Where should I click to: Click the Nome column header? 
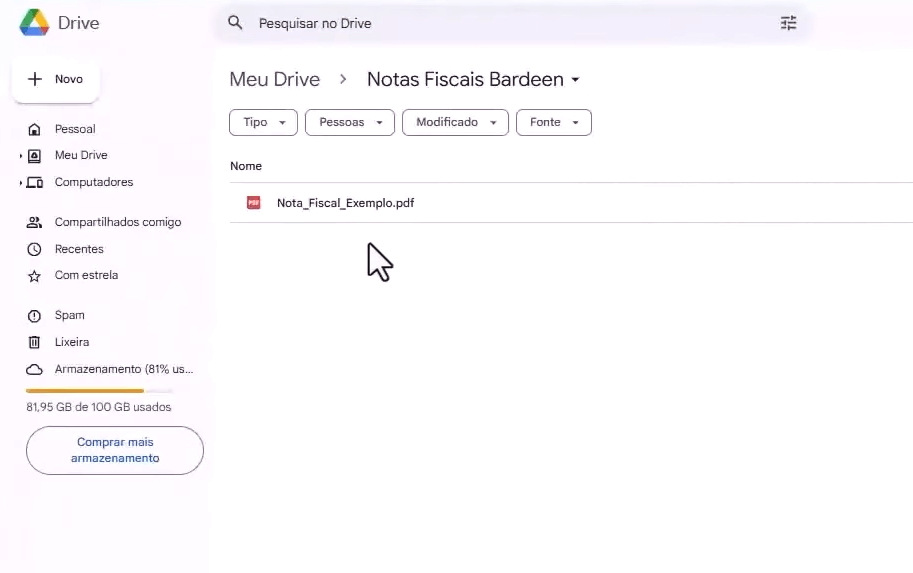[246, 166]
